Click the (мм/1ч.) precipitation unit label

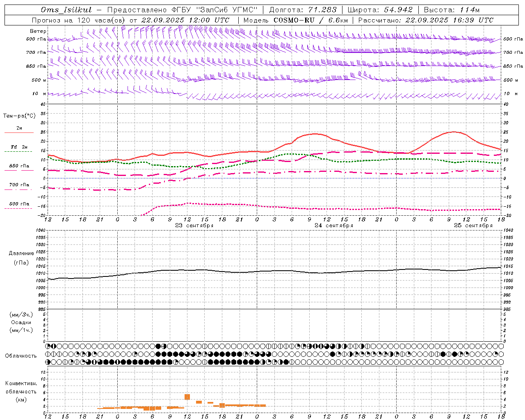click(x=21, y=330)
